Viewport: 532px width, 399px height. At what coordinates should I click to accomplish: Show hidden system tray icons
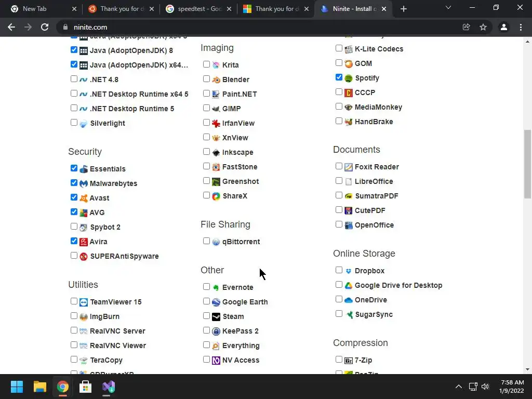click(458, 387)
